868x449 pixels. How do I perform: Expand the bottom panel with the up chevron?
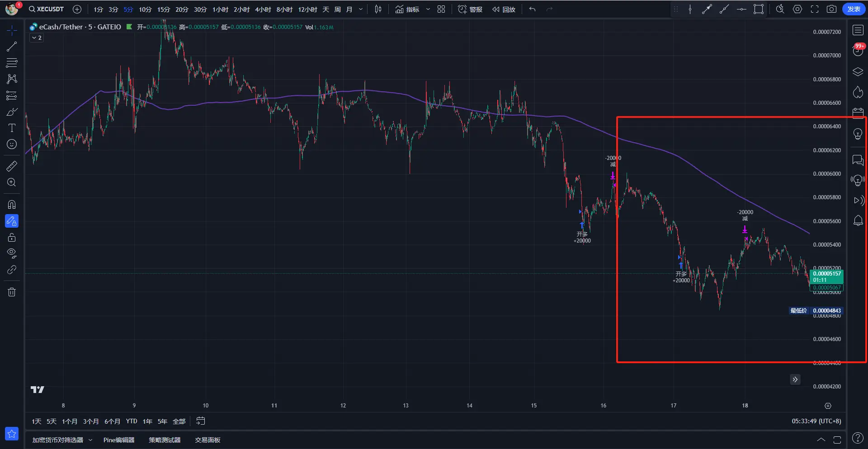[x=821, y=440]
